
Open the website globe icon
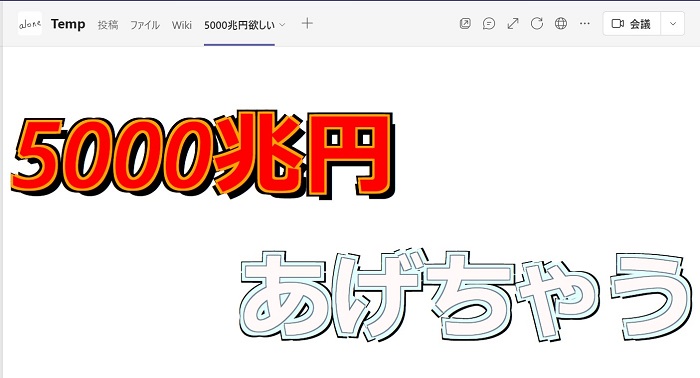click(561, 24)
